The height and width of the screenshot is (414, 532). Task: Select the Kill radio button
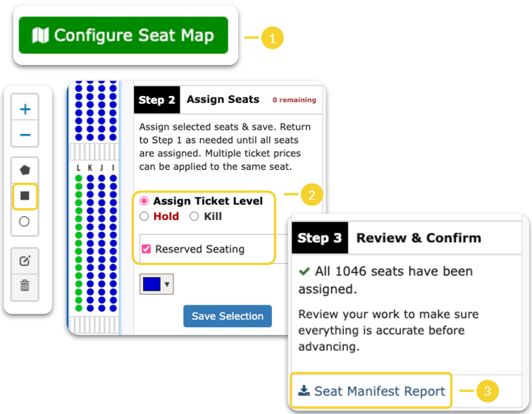194,217
